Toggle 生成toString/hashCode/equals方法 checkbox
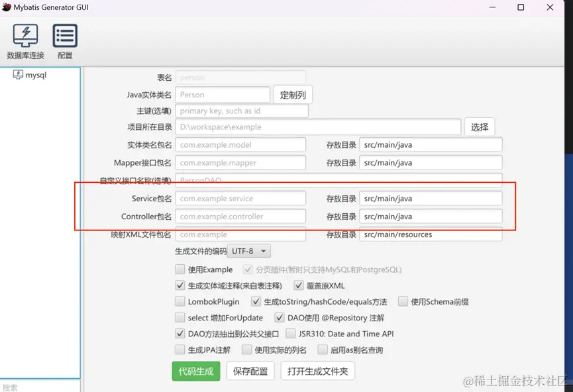The height and width of the screenshot is (392, 573). pos(256,301)
